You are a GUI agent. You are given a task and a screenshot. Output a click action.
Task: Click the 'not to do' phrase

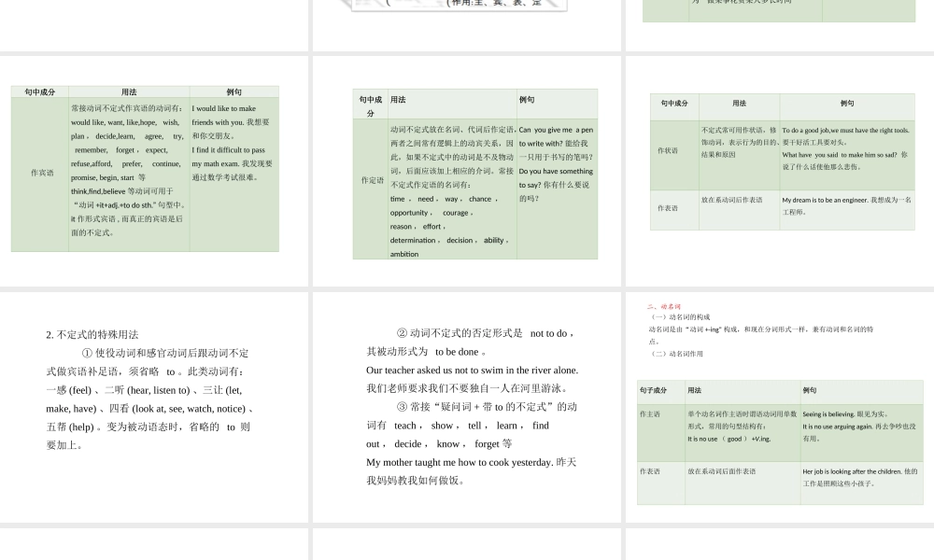548,334
